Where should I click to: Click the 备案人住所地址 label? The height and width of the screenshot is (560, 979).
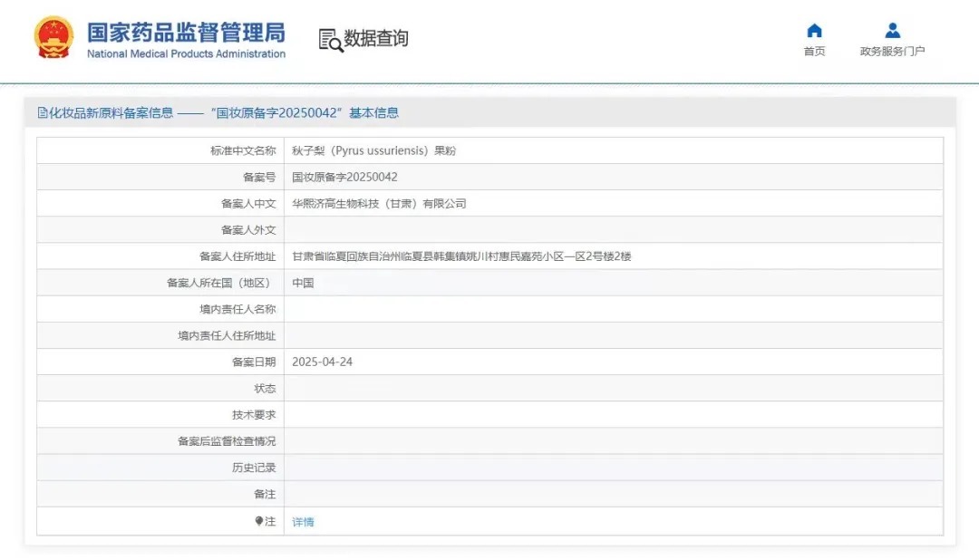click(237, 256)
